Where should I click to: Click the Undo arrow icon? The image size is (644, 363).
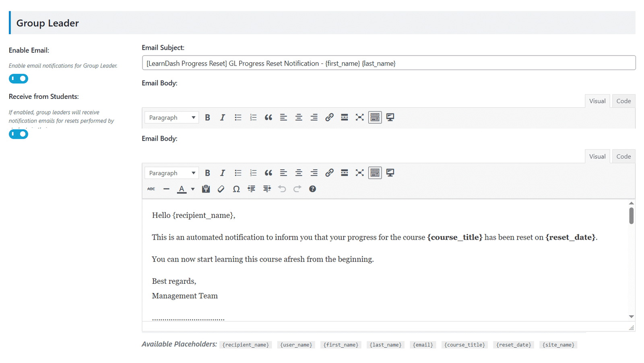click(282, 189)
